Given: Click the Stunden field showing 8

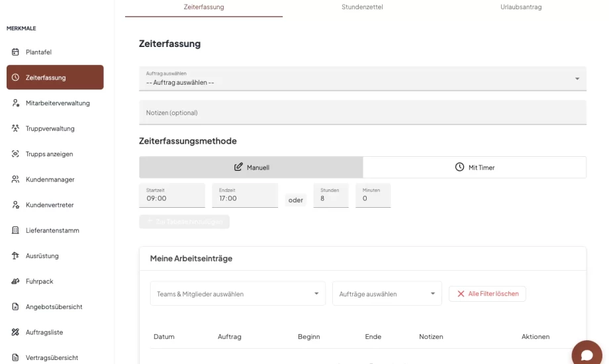Looking at the screenshot, I should pyautogui.click(x=331, y=195).
